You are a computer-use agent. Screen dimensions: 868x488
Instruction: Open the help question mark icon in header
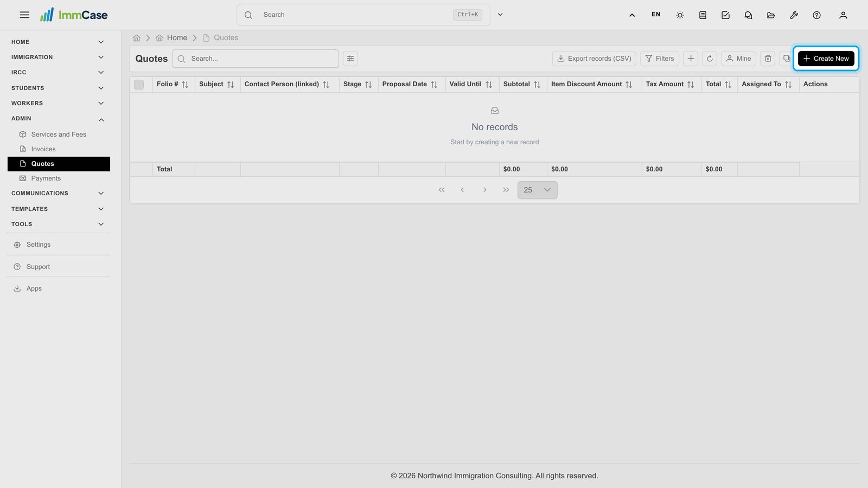pos(816,15)
